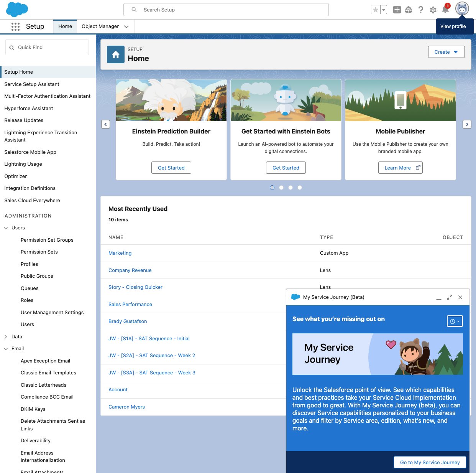Open Release Updates in sidebar
The width and height of the screenshot is (476, 473).
[24, 120]
